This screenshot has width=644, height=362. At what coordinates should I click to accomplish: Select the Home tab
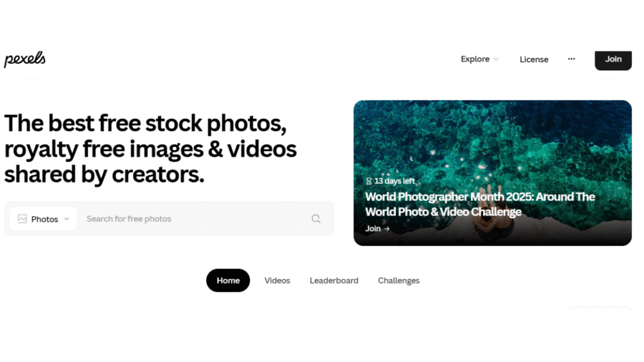point(228,280)
